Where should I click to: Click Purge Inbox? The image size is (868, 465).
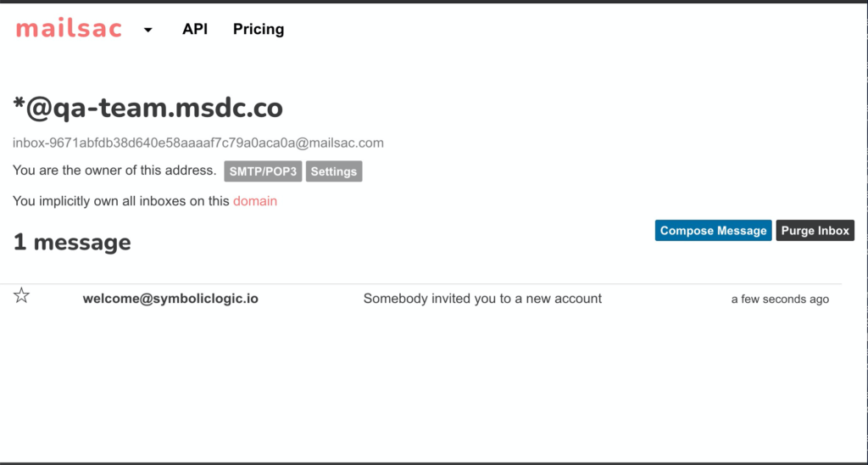click(815, 231)
